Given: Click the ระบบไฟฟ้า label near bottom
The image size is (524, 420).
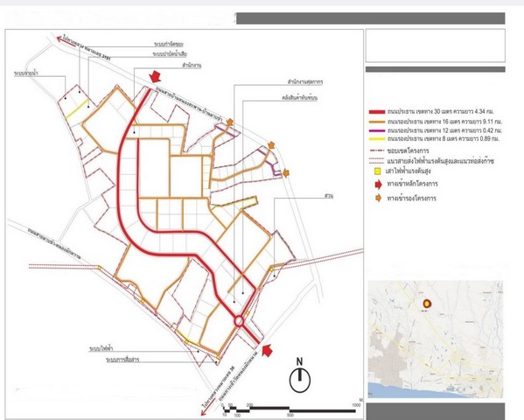Looking at the screenshot, I should (101, 349).
